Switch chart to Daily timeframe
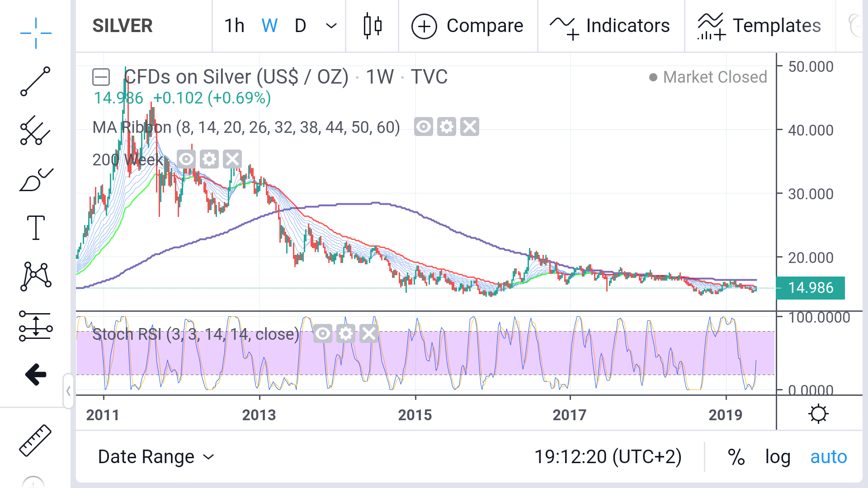The height and width of the screenshot is (488, 868). point(300,26)
